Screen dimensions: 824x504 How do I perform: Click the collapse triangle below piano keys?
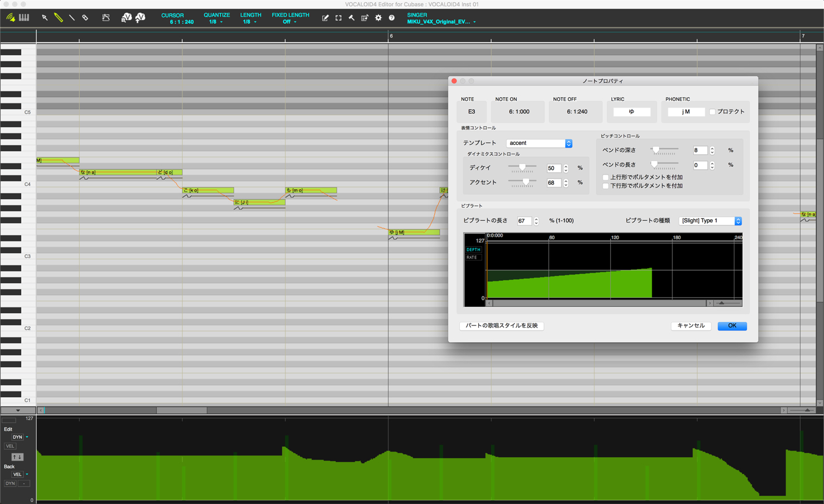[x=18, y=411]
